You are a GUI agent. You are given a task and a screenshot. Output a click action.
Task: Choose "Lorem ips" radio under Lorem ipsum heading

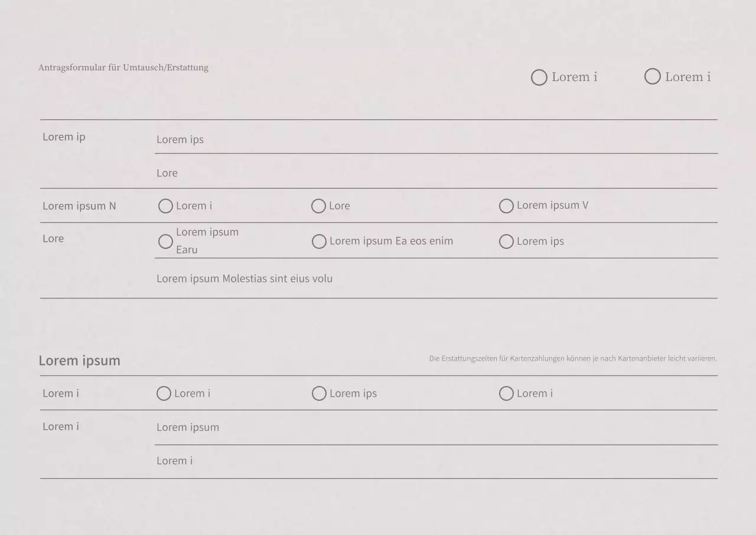319,394
